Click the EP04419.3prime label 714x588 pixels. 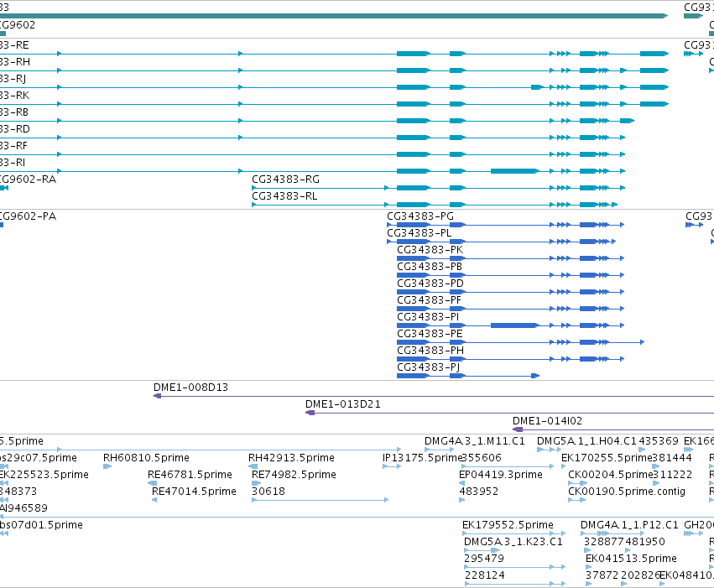point(500,475)
